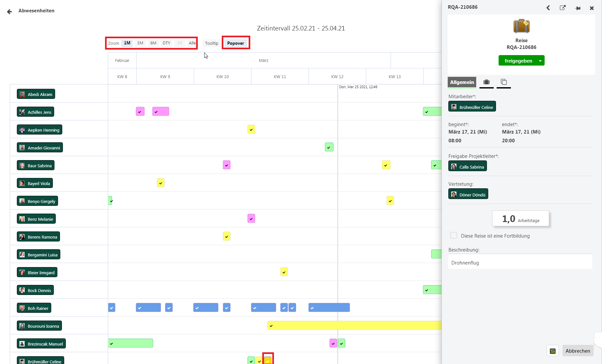Navigate back using the panel's left chevron icon
The width and height of the screenshot is (602, 364).
[548, 8]
